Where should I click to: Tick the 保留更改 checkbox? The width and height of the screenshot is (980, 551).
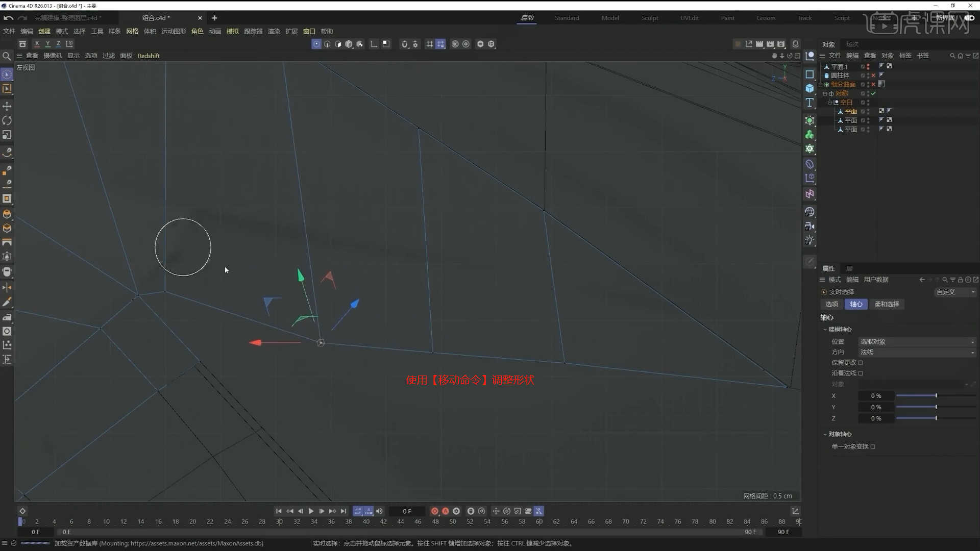pyautogui.click(x=861, y=363)
